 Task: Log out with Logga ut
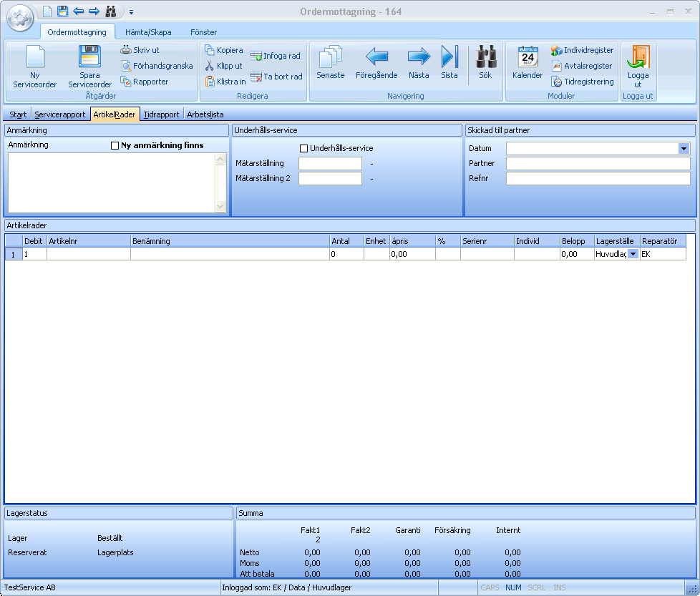638,67
